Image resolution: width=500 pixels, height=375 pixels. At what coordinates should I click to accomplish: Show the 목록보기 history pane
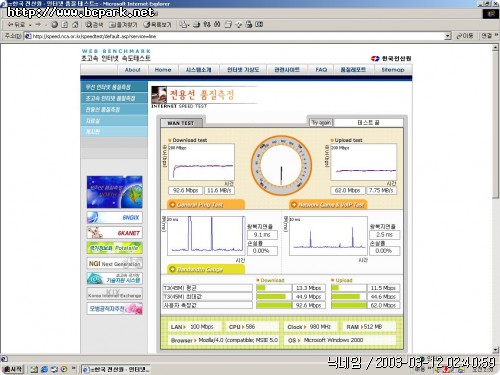pyautogui.click(x=157, y=24)
